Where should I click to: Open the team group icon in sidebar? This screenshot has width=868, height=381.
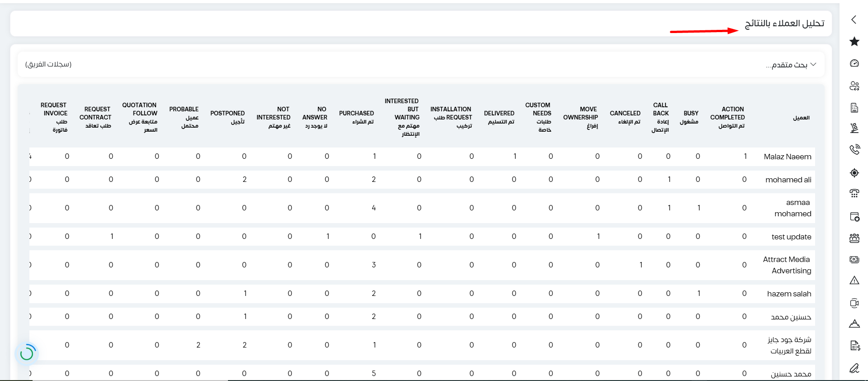click(x=854, y=238)
